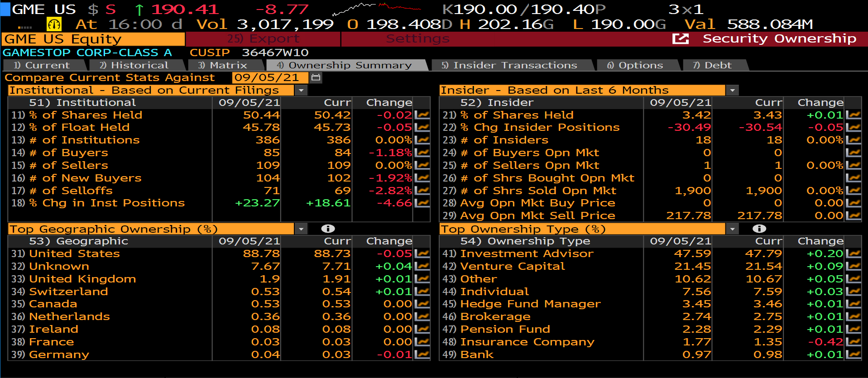Show chart for # of Insiders row
The height and width of the screenshot is (378, 868).
click(x=854, y=140)
